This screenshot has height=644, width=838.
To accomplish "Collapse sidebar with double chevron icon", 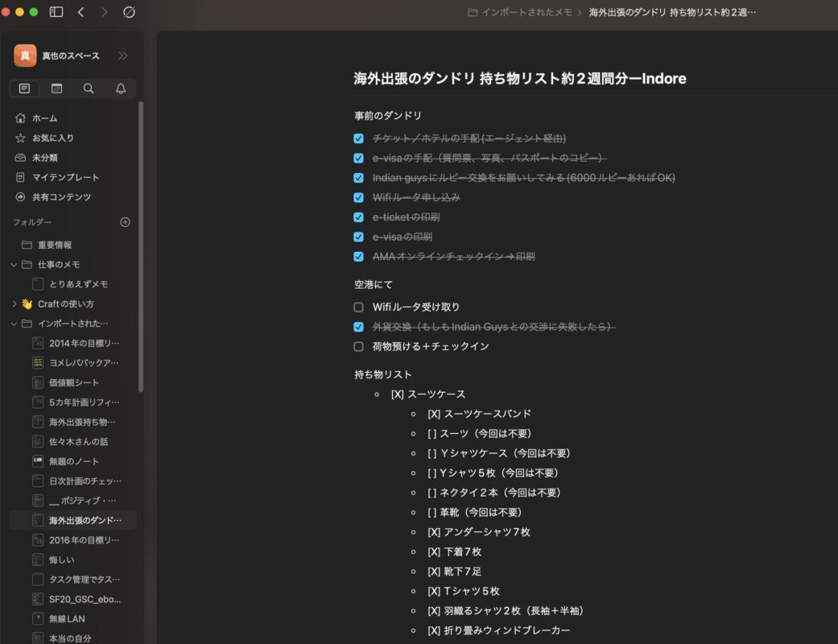I will 122,56.
